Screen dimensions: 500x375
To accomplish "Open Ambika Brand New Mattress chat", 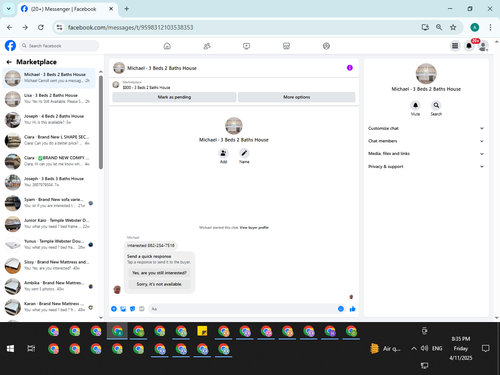I will coord(49,286).
